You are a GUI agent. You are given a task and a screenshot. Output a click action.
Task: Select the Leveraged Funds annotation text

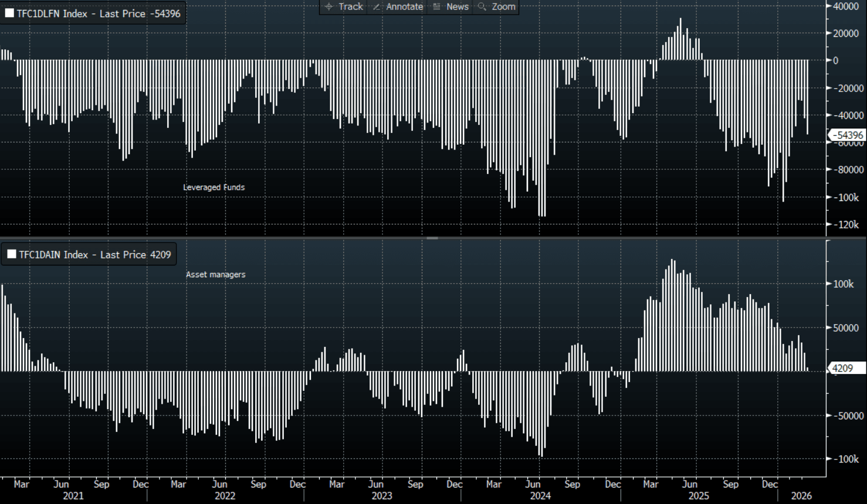(x=214, y=188)
